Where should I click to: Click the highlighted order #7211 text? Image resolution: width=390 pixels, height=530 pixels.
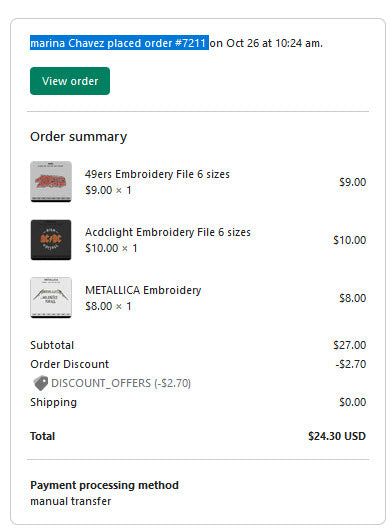[190, 43]
